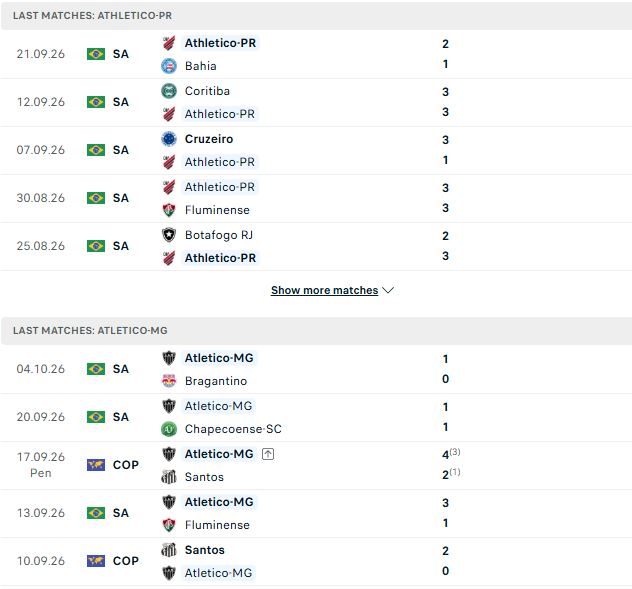Open the Show more matches link

[324, 290]
